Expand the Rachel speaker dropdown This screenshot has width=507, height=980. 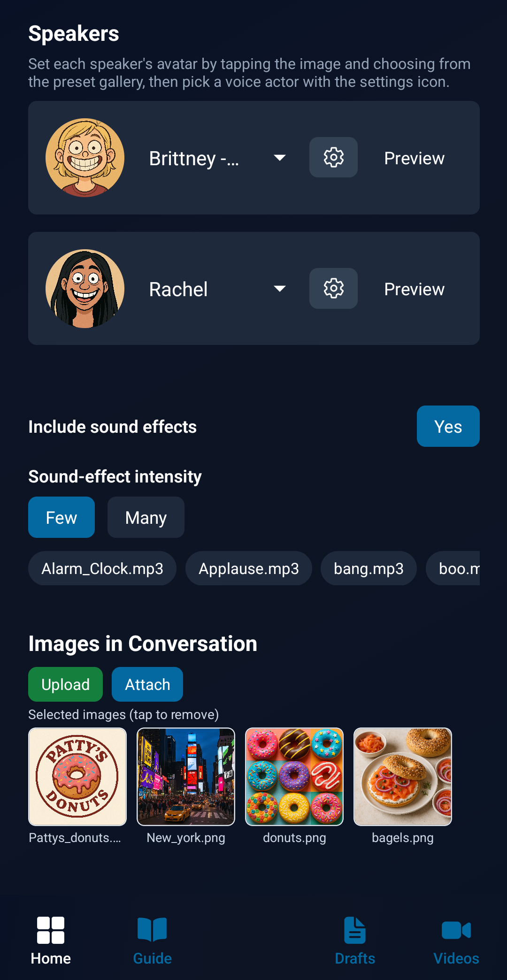click(x=280, y=289)
